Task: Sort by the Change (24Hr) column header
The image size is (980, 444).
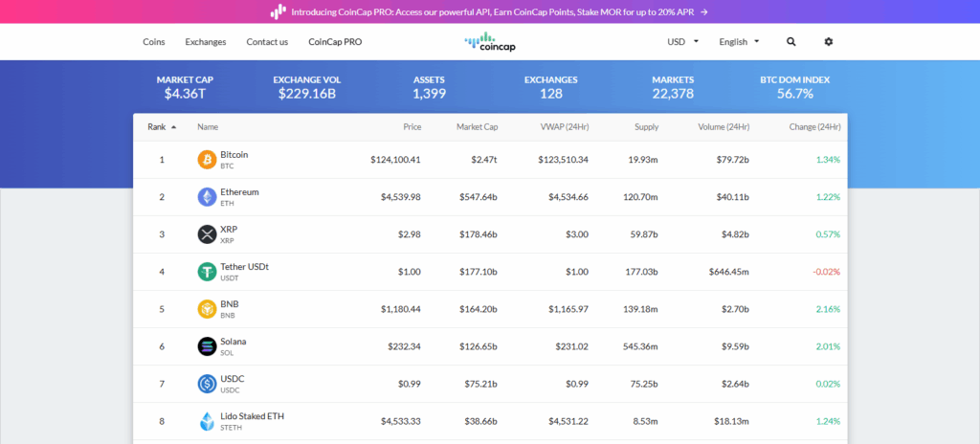Action: point(814,127)
